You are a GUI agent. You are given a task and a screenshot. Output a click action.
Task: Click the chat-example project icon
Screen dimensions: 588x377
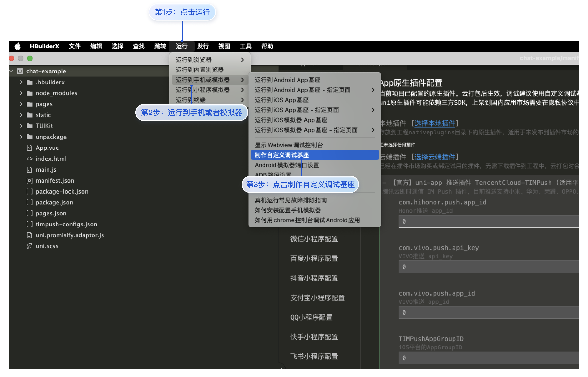point(20,71)
